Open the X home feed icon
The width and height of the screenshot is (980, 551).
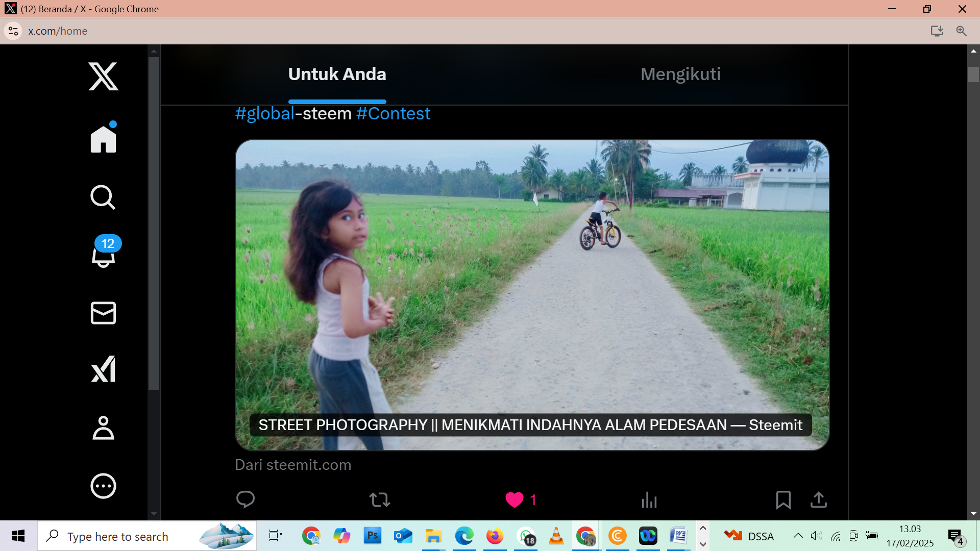103,139
